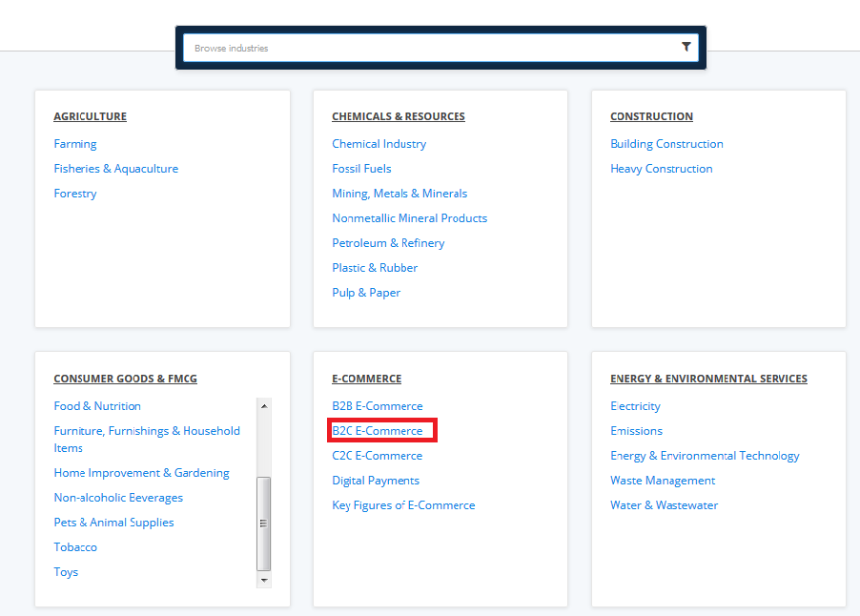
Task: Click the Consumer Goods list scrollbar thumb
Action: coord(264,524)
